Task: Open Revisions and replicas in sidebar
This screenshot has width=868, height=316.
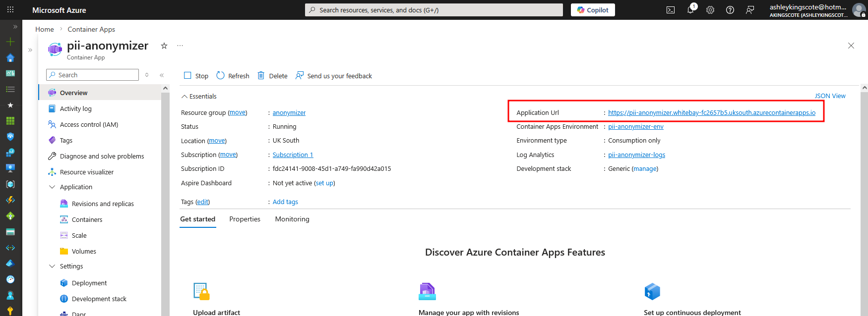Action: tap(103, 204)
